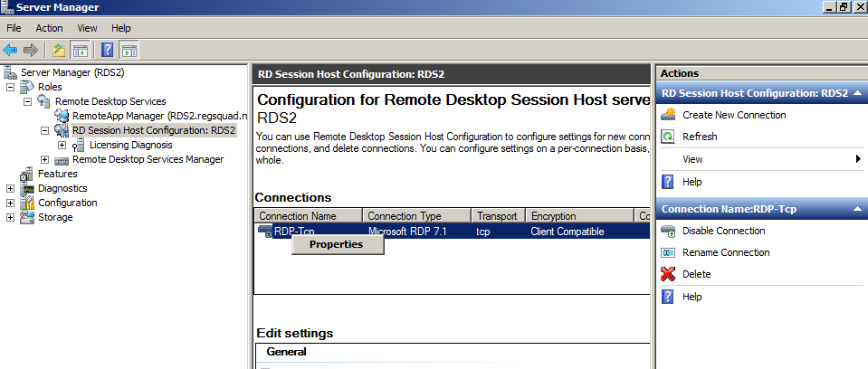The image size is (868, 369).
Task: Expand the Remote Desktop Services Manager node
Action: point(44,159)
